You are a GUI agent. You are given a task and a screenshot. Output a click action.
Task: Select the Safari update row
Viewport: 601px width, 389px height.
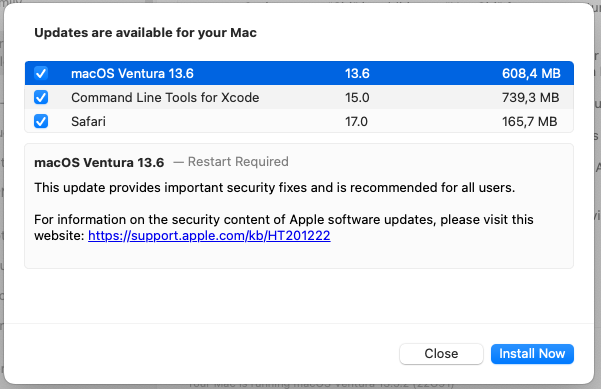299,121
